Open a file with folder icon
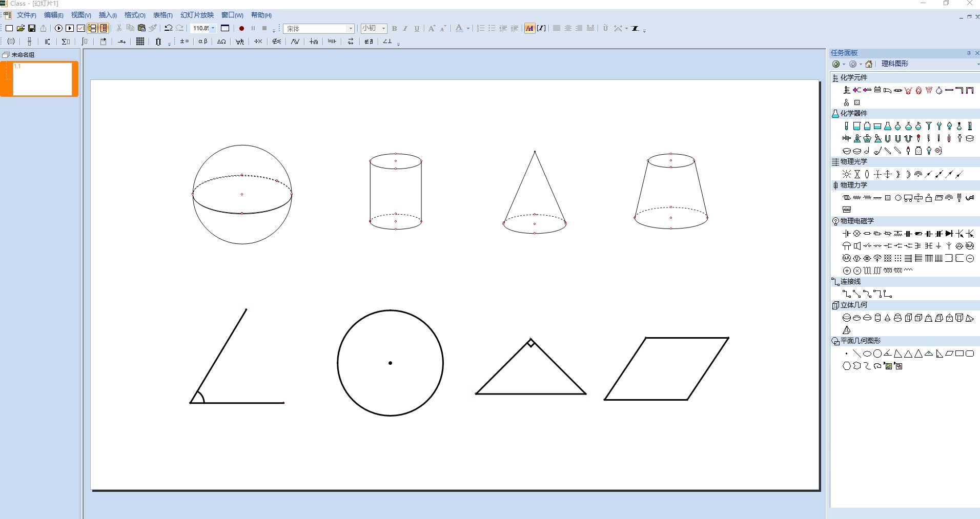The image size is (980, 519). click(21, 28)
